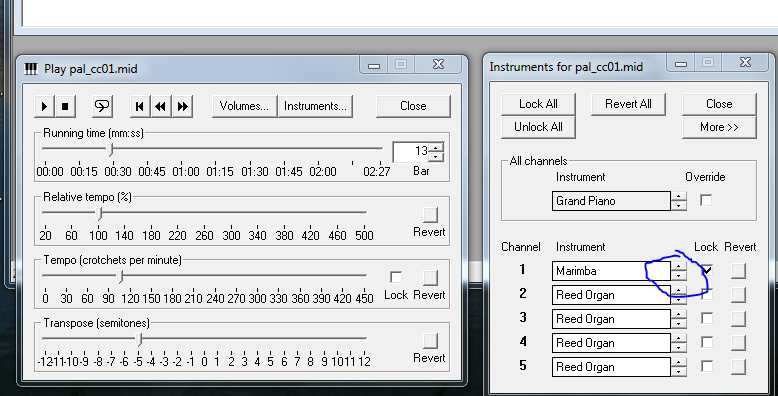Enable the All channels Override checkbox
Viewport: 778px width, 396px height.
click(706, 200)
